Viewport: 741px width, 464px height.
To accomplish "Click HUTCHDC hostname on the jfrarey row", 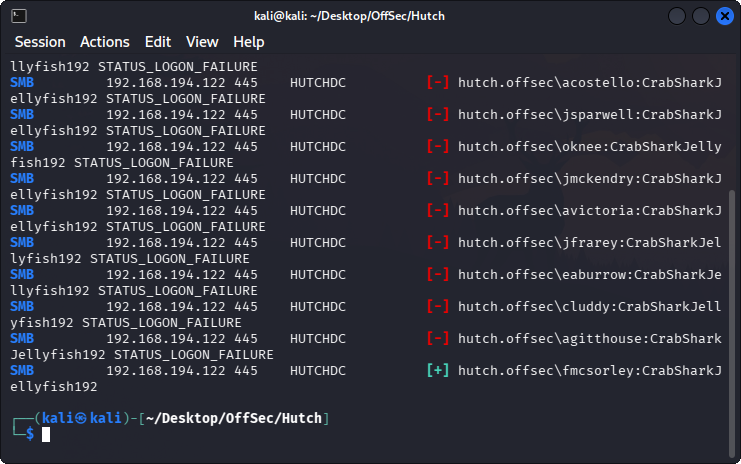I will point(318,243).
